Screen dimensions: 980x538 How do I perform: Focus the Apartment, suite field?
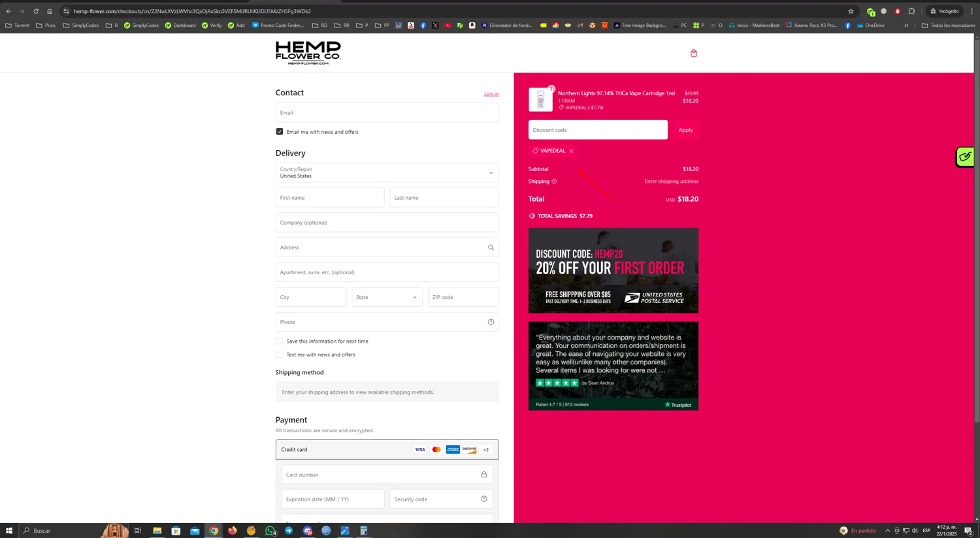(387, 272)
